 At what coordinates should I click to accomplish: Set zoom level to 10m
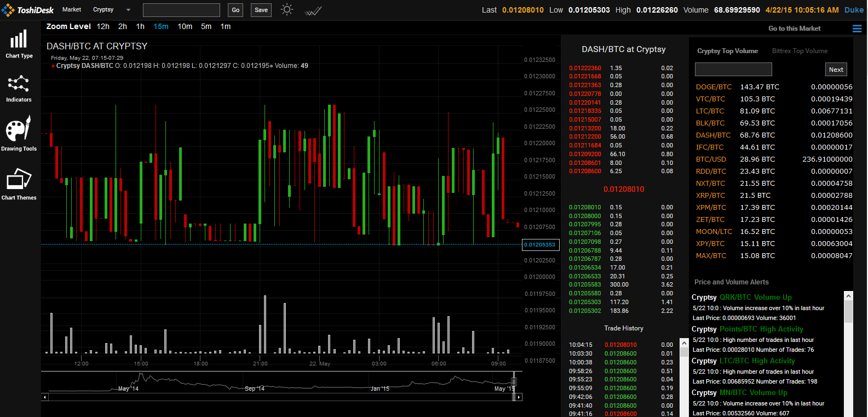coord(185,26)
